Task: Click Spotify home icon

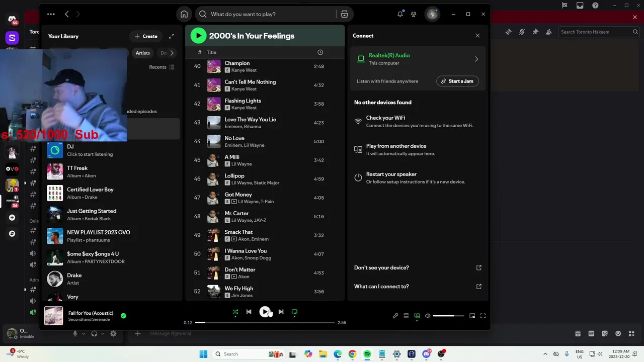Action: [x=184, y=14]
